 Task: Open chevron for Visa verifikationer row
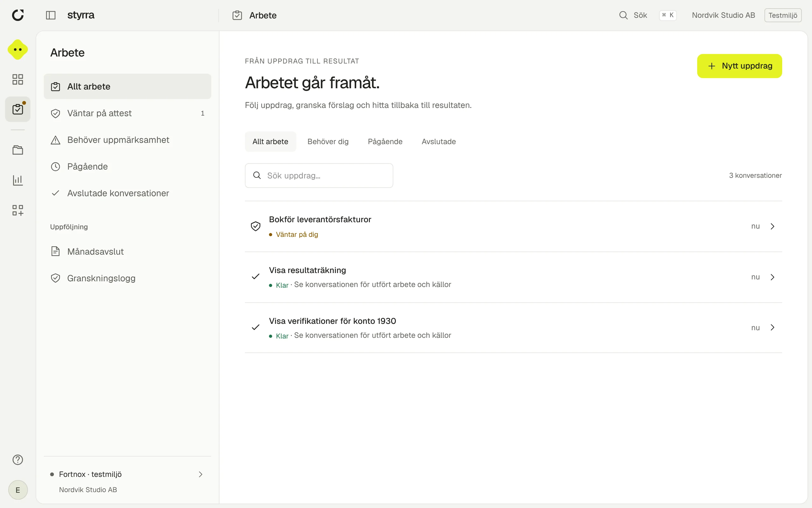pyautogui.click(x=773, y=327)
